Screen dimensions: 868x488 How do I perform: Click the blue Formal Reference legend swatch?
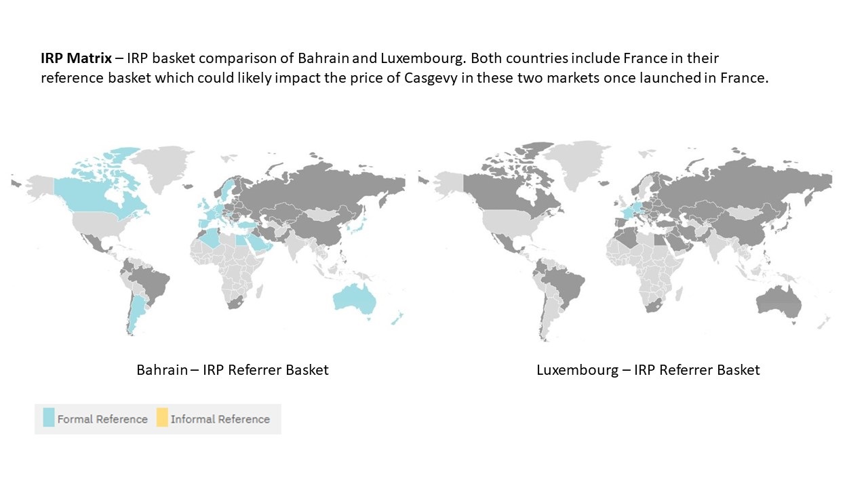point(49,418)
